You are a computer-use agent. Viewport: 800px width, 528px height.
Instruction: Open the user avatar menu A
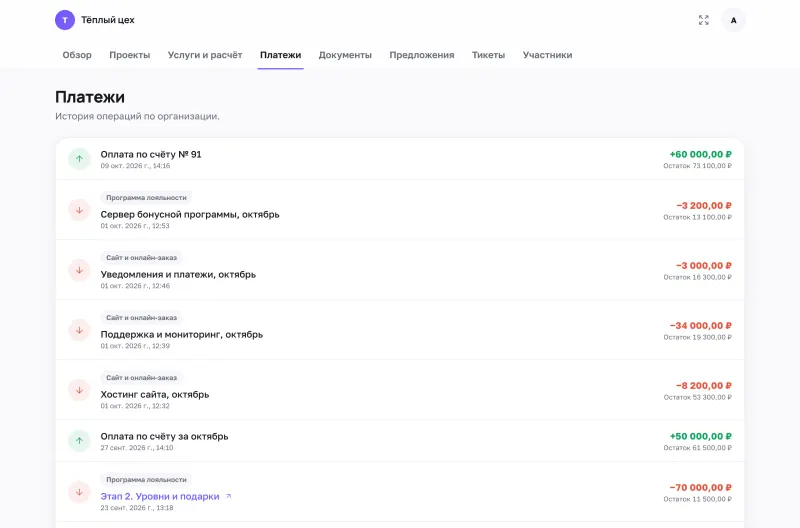point(733,20)
